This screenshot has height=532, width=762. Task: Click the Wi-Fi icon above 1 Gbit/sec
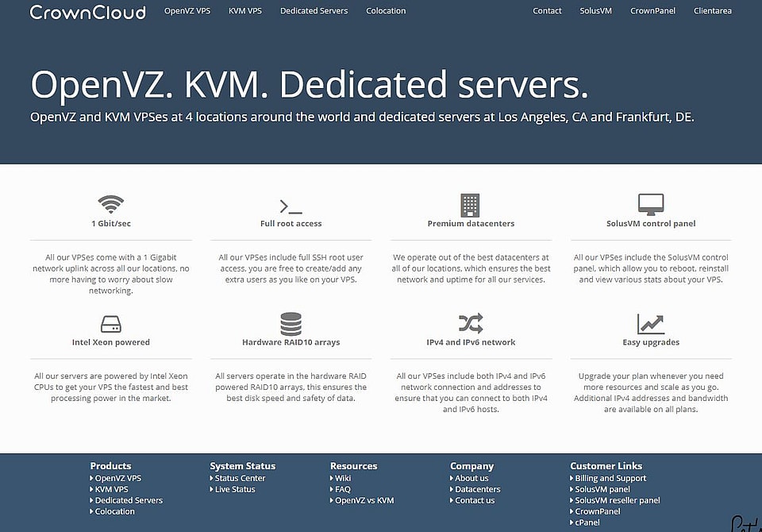[x=111, y=204]
